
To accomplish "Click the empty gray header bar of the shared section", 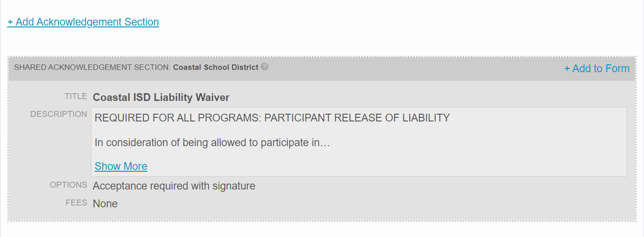I will click(411, 68).
